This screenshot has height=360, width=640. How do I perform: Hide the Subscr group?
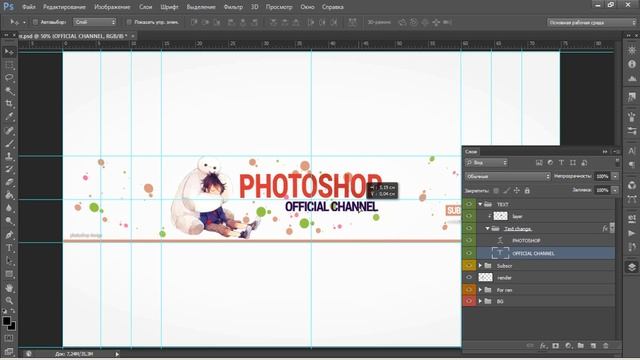tap(469, 266)
